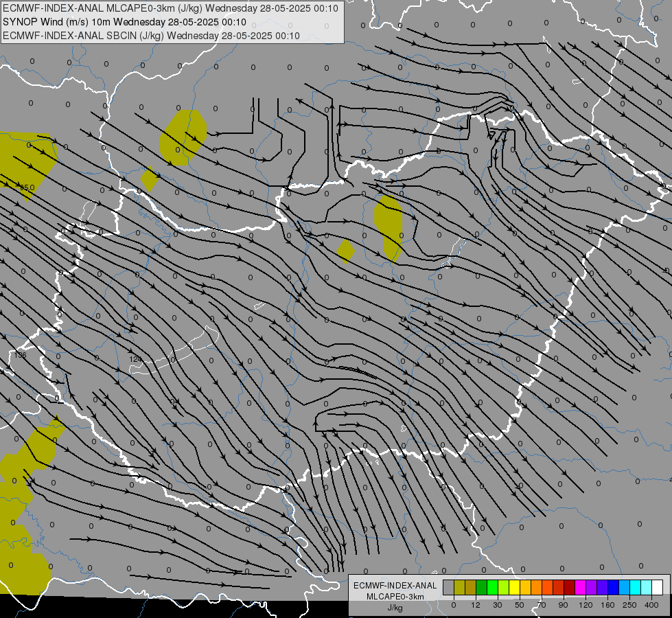Image resolution: width=672 pixels, height=618 pixels.
Task: Select the magenta legend swatch
Action: (x=581, y=587)
